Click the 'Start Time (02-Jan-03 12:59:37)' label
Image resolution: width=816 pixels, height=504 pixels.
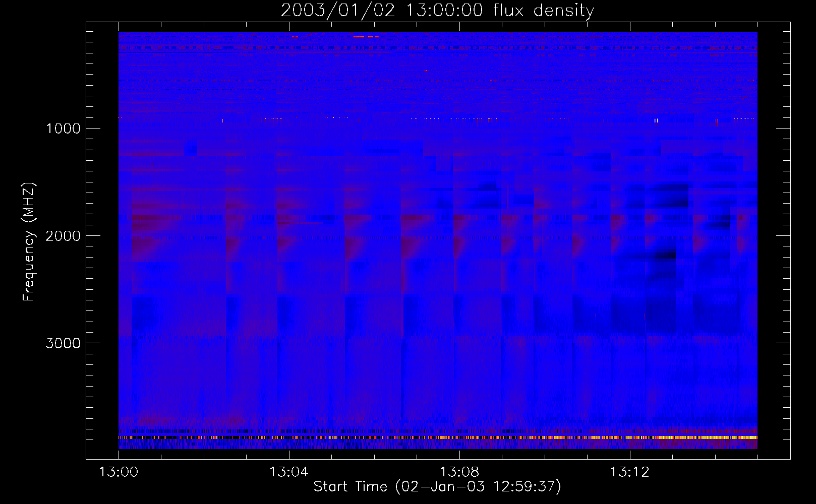437,487
